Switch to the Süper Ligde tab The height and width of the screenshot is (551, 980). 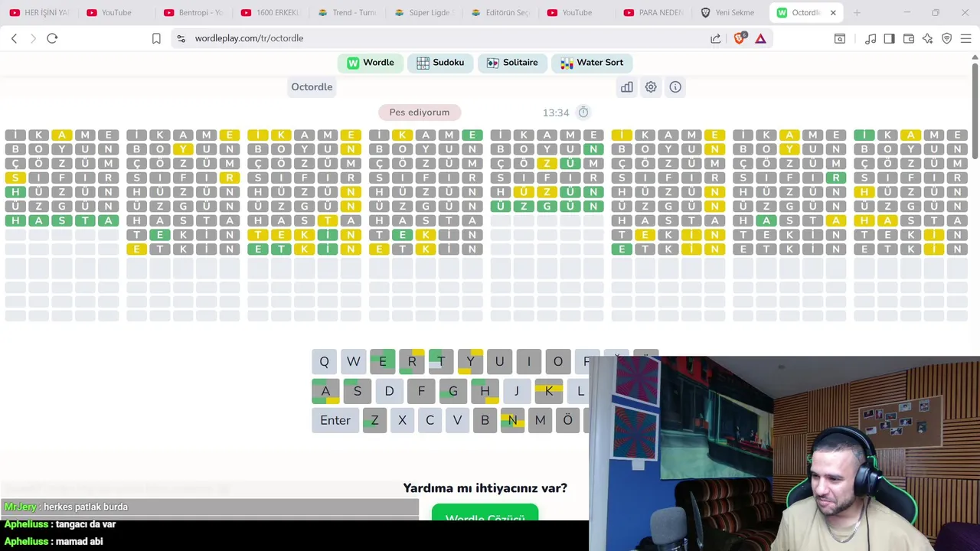click(424, 12)
